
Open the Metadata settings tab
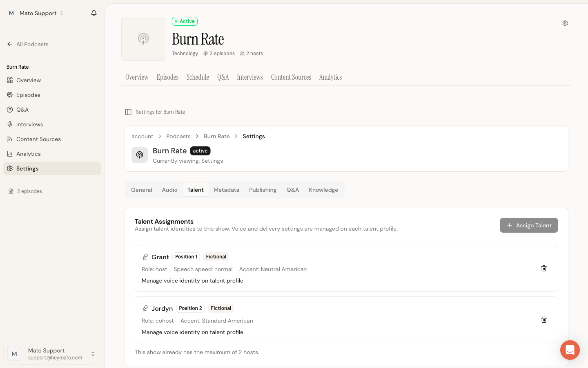pyautogui.click(x=226, y=190)
